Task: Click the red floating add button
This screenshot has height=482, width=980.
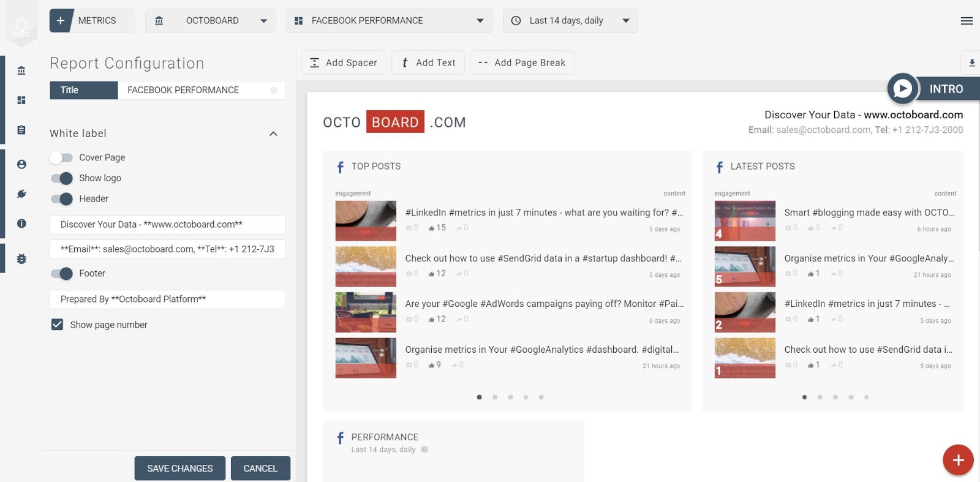Action: (958, 460)
